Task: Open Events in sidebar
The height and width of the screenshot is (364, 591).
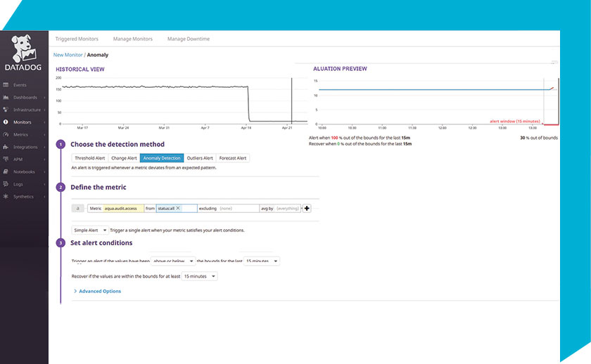Action: (20, 85)
